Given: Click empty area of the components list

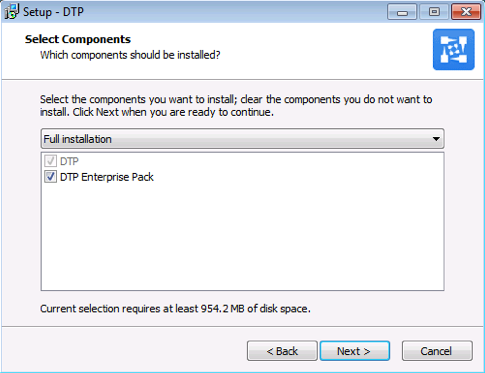Looking at the screenshot, I should (x=242, y=237).
